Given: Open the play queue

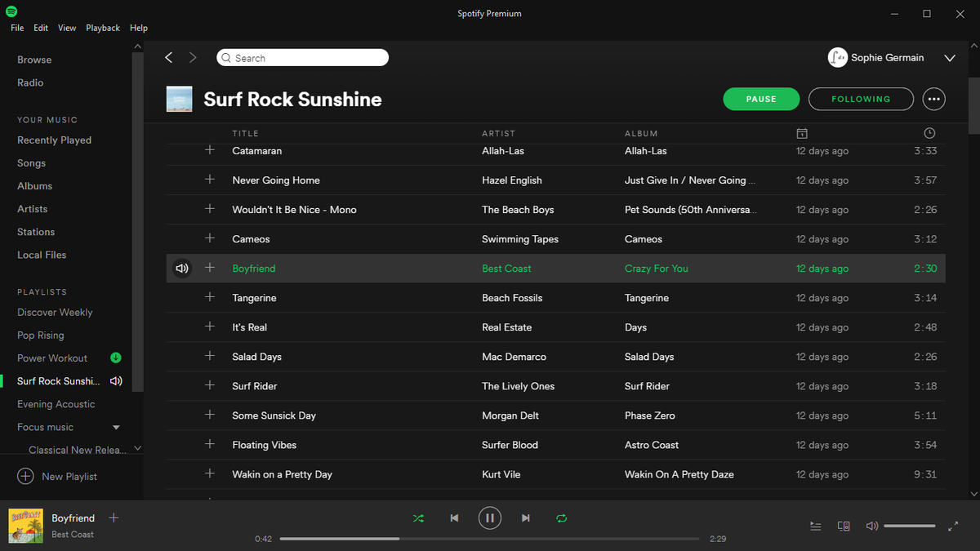Looking at the screenshot, I should pos(815,526).
